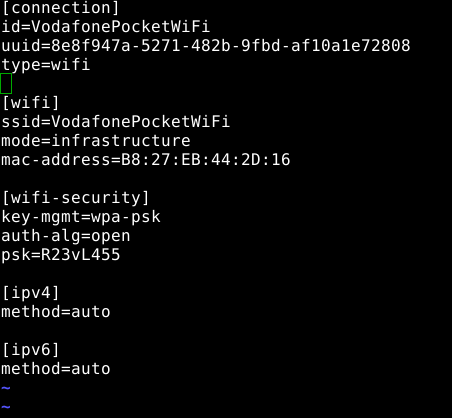Click the uuid value line
The image size is (452, 418).
206,46
